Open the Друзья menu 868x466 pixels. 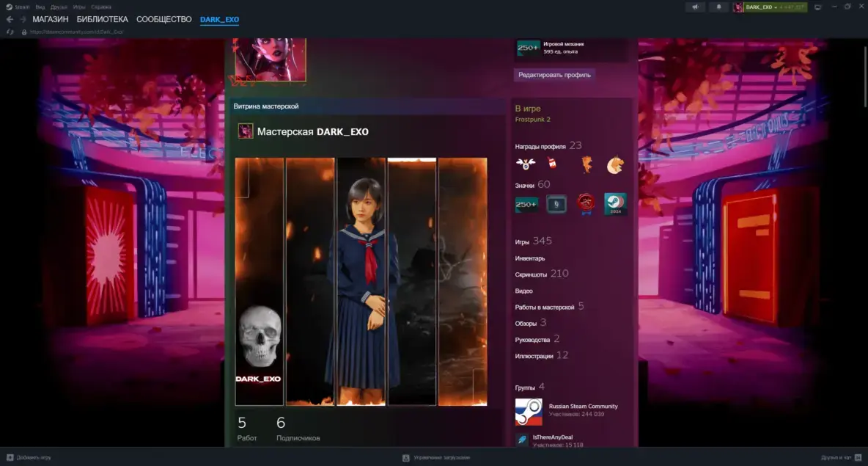pos(59,7)
